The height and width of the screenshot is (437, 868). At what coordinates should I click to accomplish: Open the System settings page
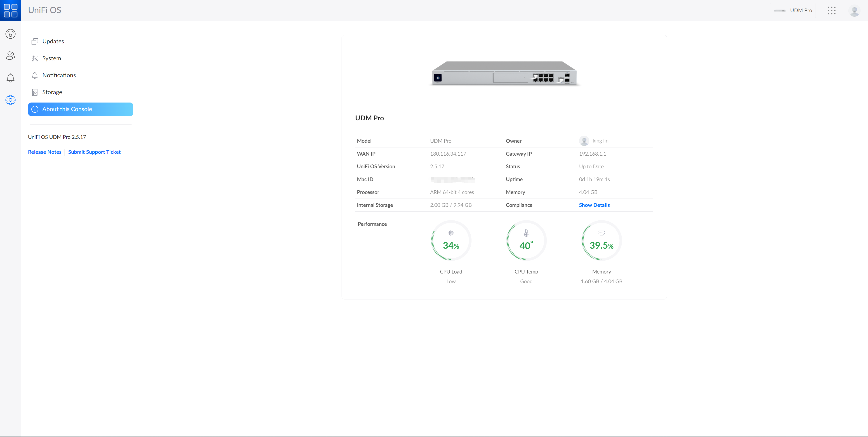(x=80, y=58)
